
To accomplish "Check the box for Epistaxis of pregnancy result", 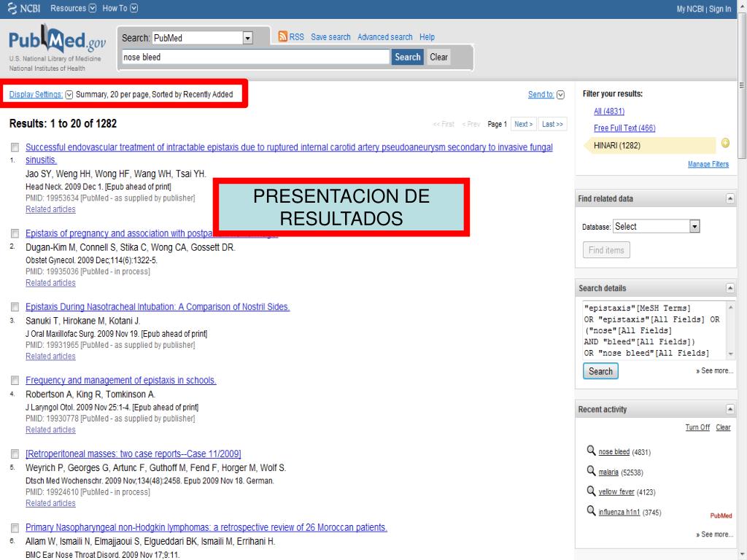I will [x=15, y=233].
